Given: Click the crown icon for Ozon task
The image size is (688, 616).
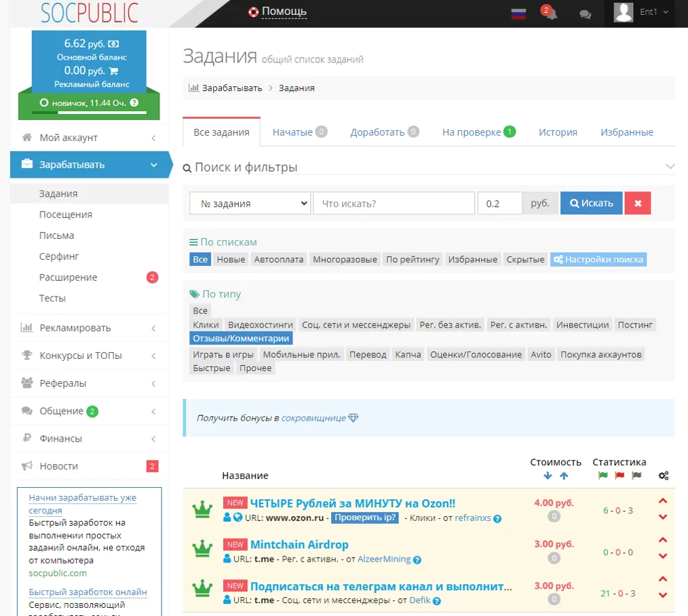Looking at the screenshot, I should tap(202, 509).
